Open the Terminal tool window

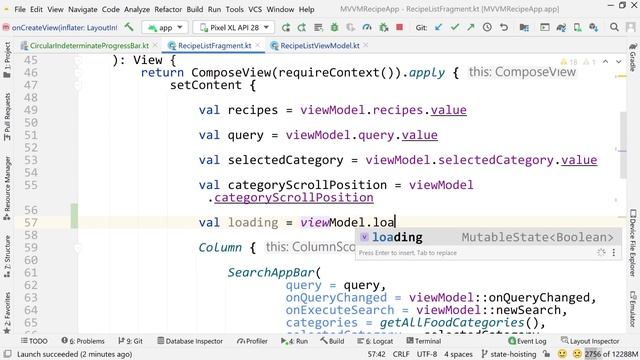(x=424, y=341)
